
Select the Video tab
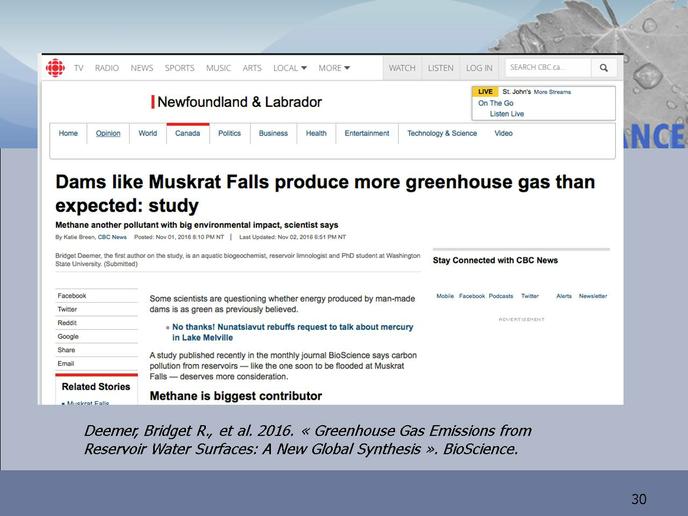click(x=503, y=133)
